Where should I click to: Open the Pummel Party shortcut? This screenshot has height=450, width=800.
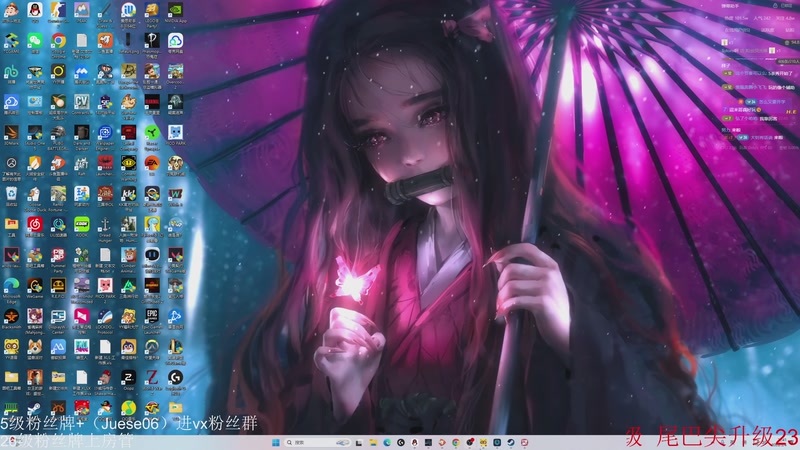click(58, 255)
